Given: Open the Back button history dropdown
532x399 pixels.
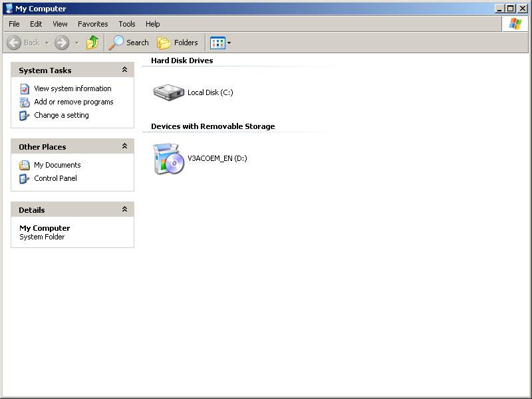Looking at the screenshot, I should point(47,42).
